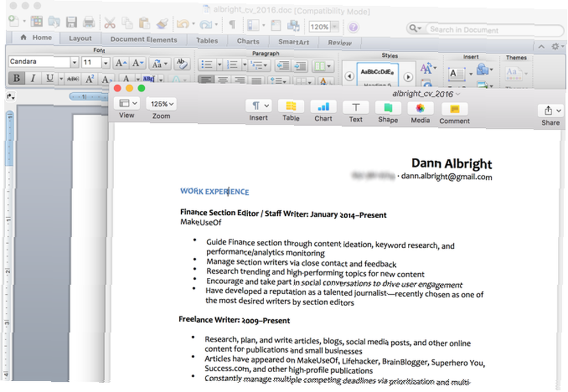Toggle Center alignment in Word
Viewport: 568px width, 392px height.
[x=223, y=81]
